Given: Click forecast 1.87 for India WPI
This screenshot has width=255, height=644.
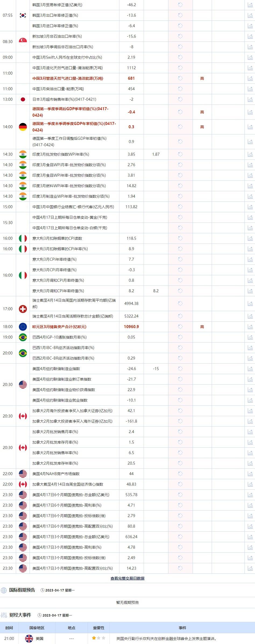Looking at the screenshot, I should 156,154.
